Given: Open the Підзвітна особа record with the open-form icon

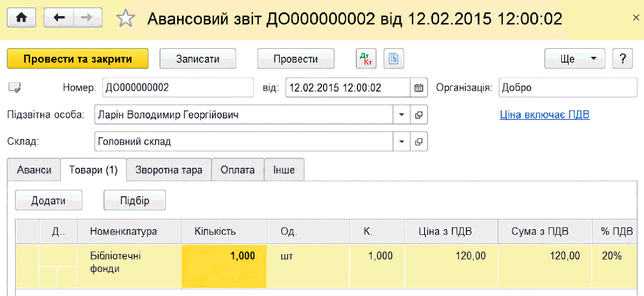Looking at the screenshot, I should (x=419, y=115).
